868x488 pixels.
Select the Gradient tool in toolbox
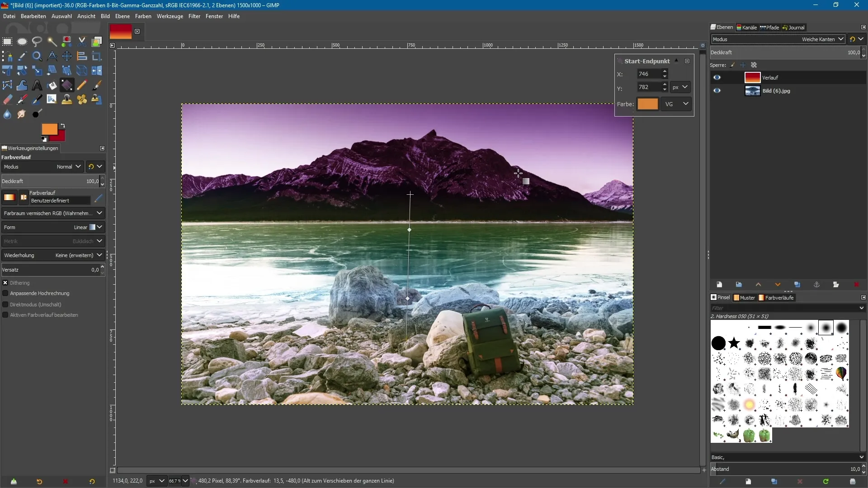click(67, 85)
